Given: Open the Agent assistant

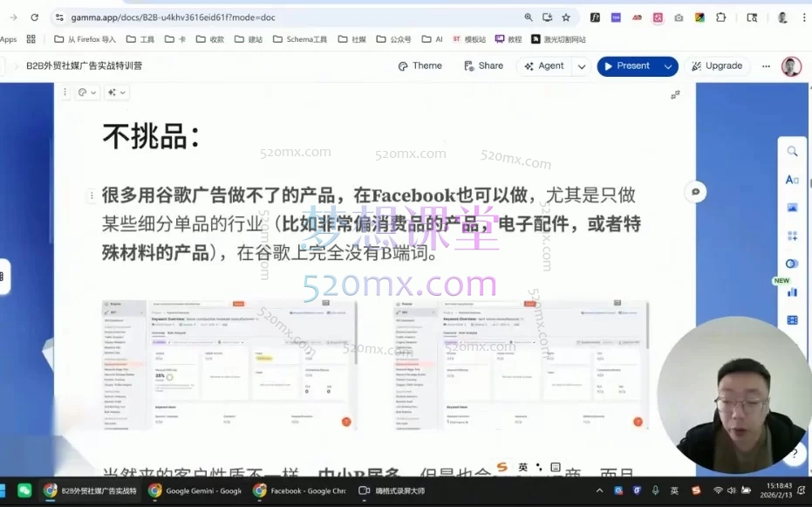Looking at the screenshot, I should tap(544, 65).
